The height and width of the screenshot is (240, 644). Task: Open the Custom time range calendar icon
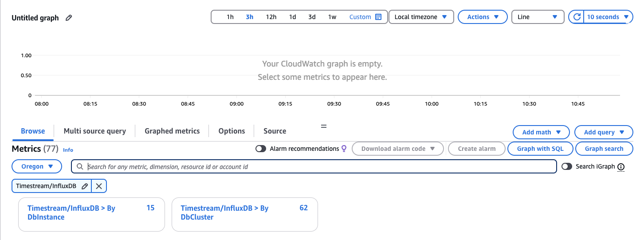coord(378,17)
